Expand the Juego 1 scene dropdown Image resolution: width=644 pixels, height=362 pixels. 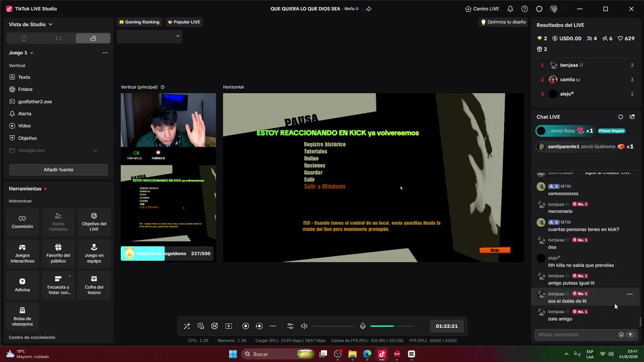pyautogui.click(x=21, y=53)
